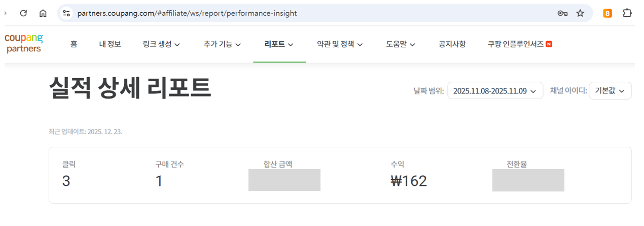
Task: Open the 리포트 menu
Action: tap(279, 44)
